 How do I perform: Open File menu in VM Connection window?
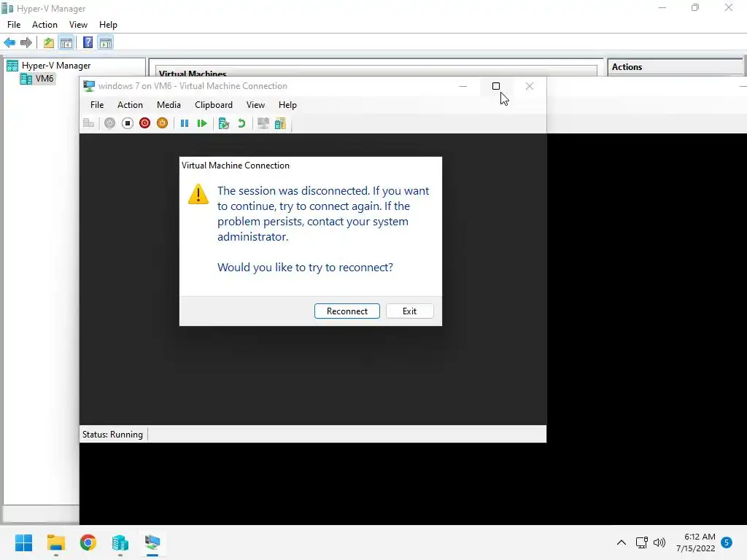tap(97, 105)
